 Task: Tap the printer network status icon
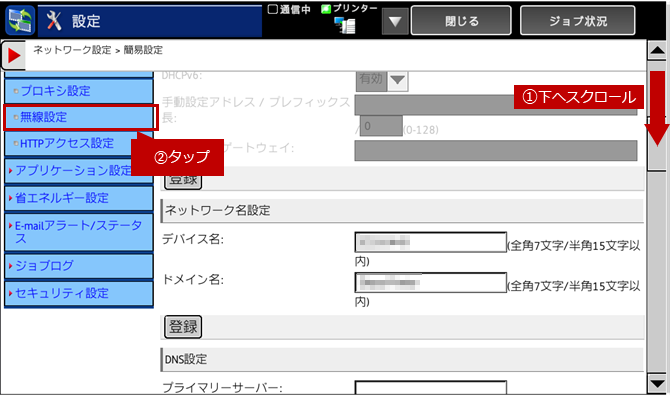tap(345, 25)
